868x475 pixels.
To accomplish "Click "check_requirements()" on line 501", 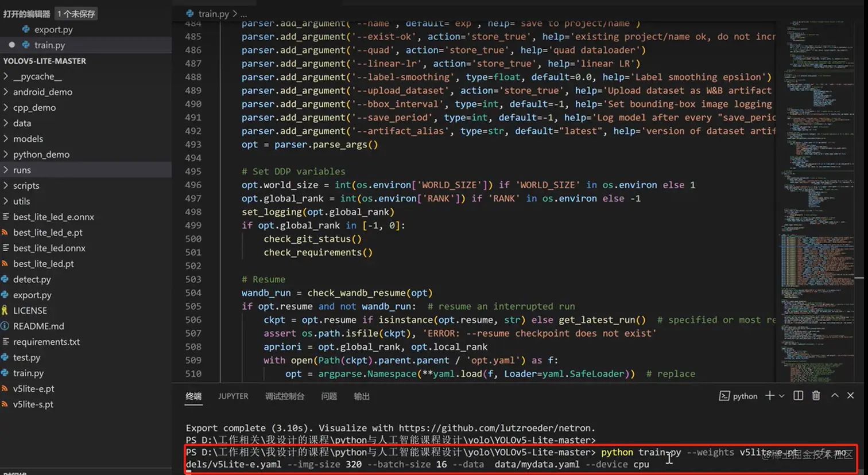I will pos(318,252).
